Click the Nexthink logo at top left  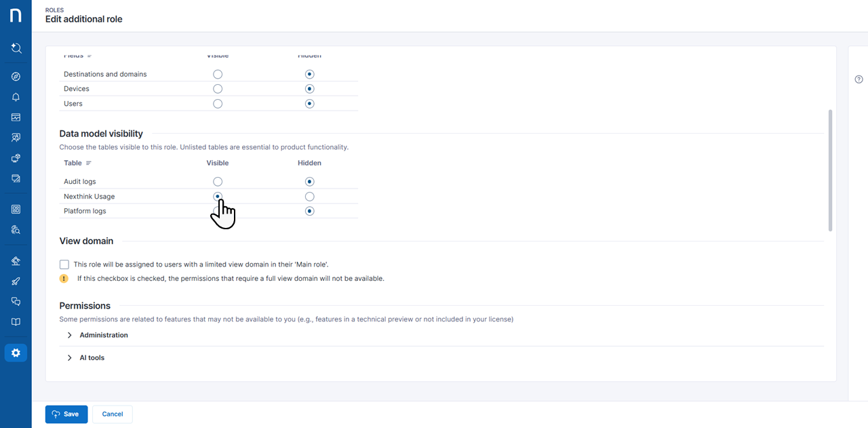(x=16, y=16)
